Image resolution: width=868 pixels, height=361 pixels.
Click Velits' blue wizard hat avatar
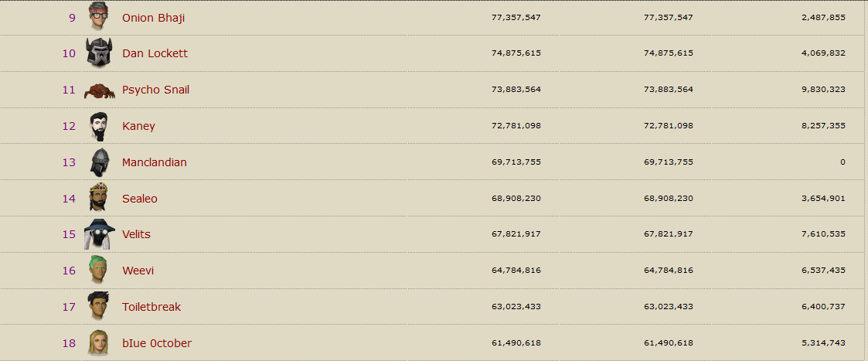[99, 234]
